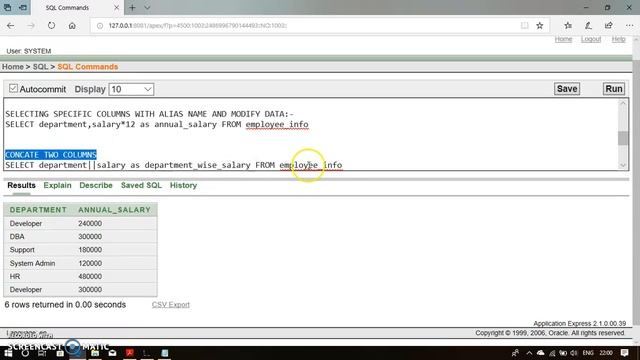Click the SQL editor scrollbar thumb

623,138
